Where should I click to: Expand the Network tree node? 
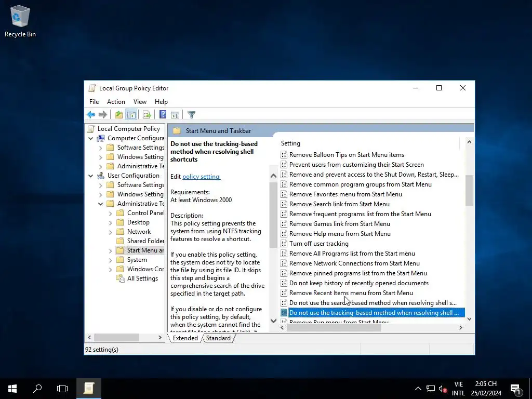[110, 232]
